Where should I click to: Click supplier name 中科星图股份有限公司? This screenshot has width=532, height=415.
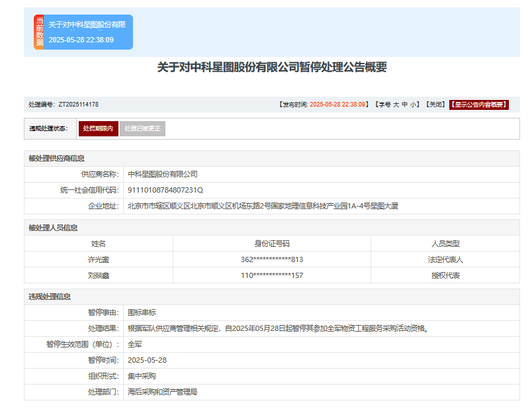point(163,174)
